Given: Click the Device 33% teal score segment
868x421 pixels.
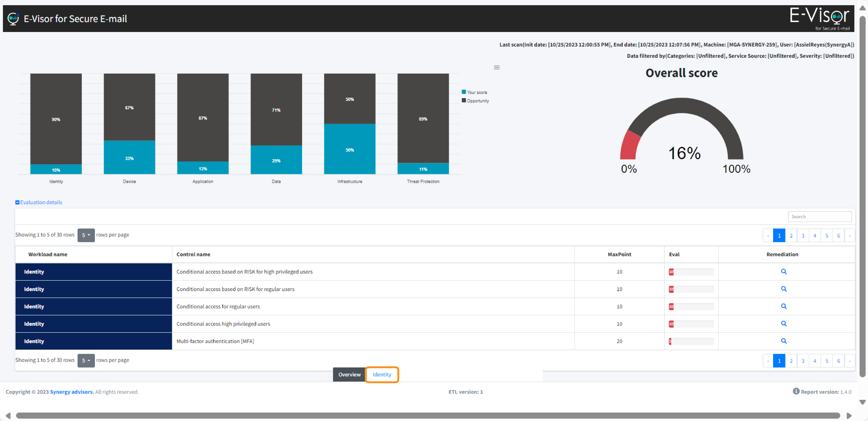Looking at the screenshot, I should pos(129,157).
